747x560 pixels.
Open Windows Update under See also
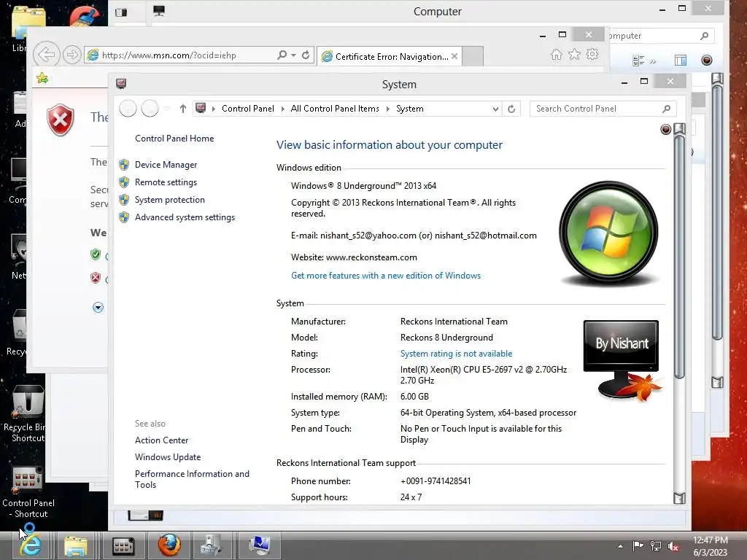[x=168, y=457]
